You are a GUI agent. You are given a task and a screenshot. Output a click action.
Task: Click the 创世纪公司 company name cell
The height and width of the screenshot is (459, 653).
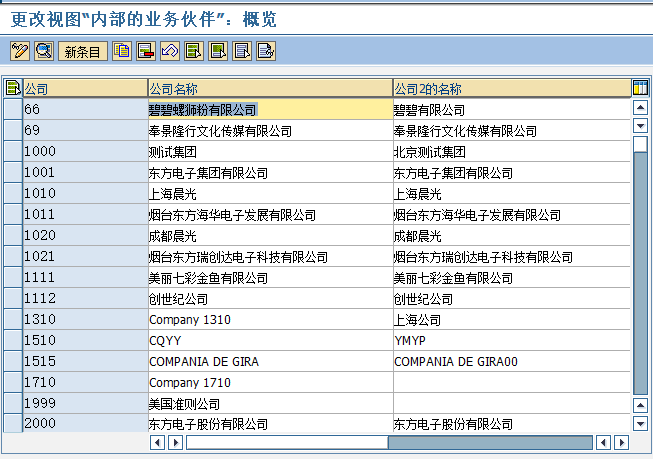pos(270,298)
